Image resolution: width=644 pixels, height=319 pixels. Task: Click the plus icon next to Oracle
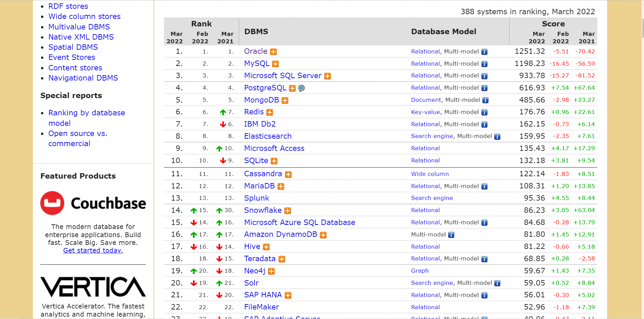pyautogui.click(x=273, y=52)
